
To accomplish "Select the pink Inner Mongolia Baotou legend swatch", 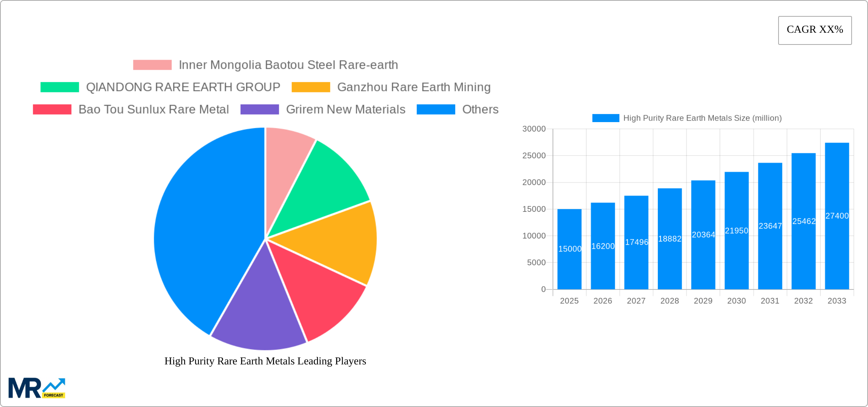I will [x=152, y=65].
